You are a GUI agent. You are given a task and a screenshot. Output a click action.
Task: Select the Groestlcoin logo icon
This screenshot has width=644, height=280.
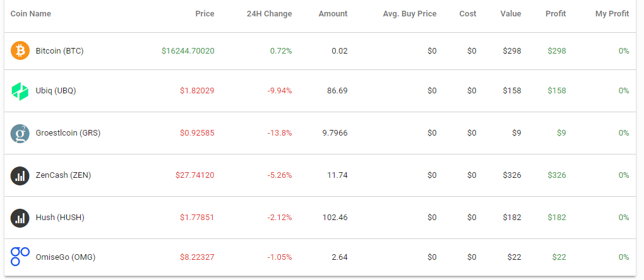20,133
